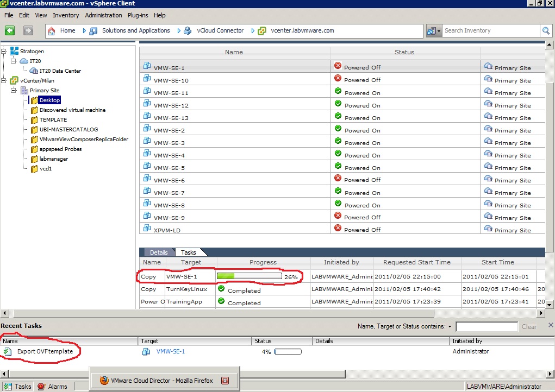
Task: Select the VMW-SE-13 row name
Action: pos(171,118)
